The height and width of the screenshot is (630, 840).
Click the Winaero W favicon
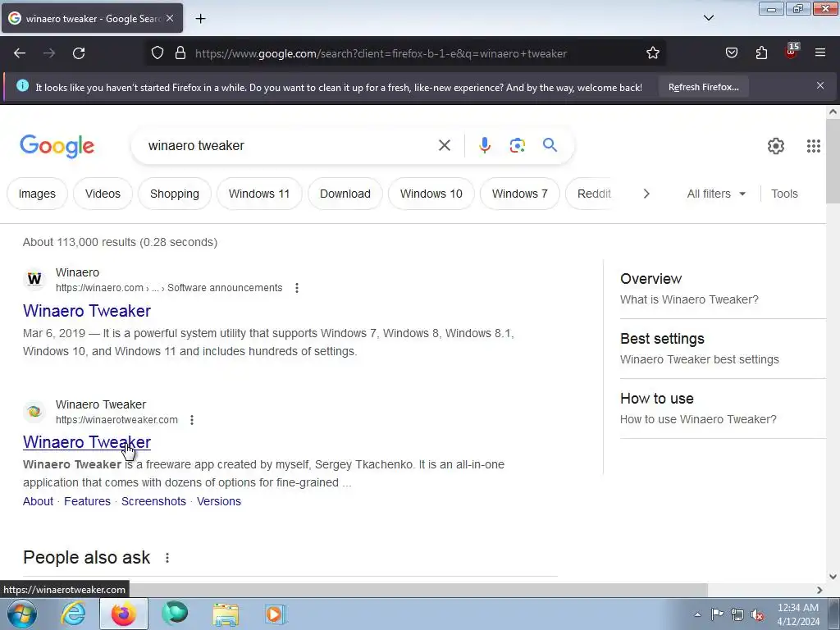pyautogui.click(x=34, y=279)
